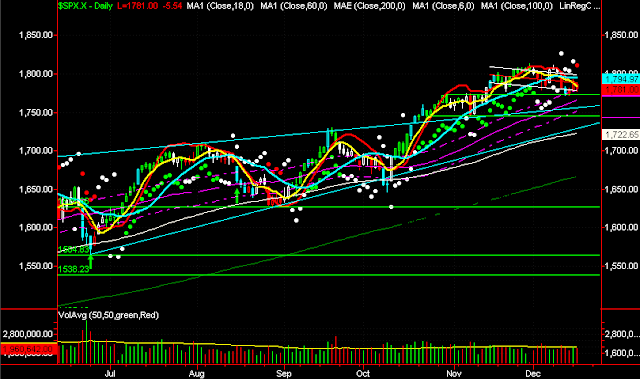Click the MA1 (Close,6,0) indicator label

click(x=443, y=6)
